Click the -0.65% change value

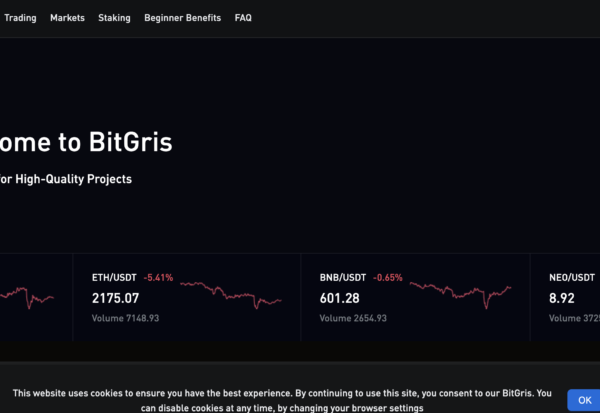coord(388,278)
